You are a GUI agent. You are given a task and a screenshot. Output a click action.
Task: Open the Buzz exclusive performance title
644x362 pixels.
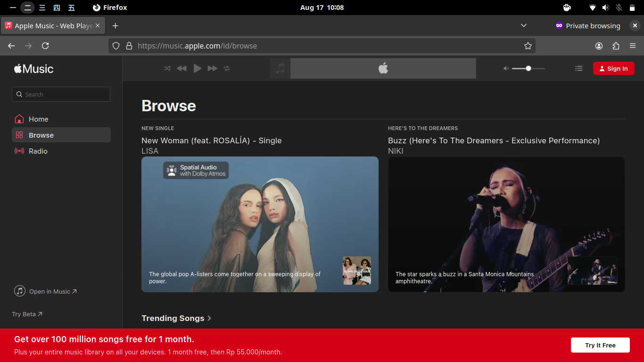(494, 140)
